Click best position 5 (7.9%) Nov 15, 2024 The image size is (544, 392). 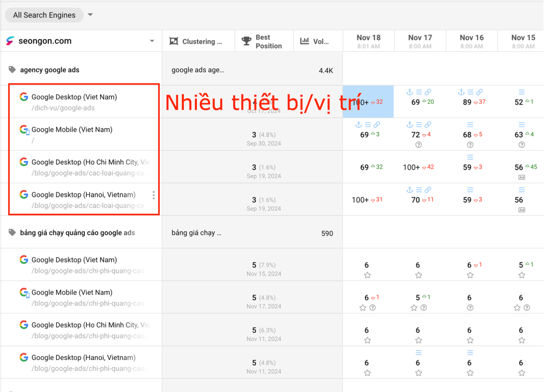tap(264, 269)
